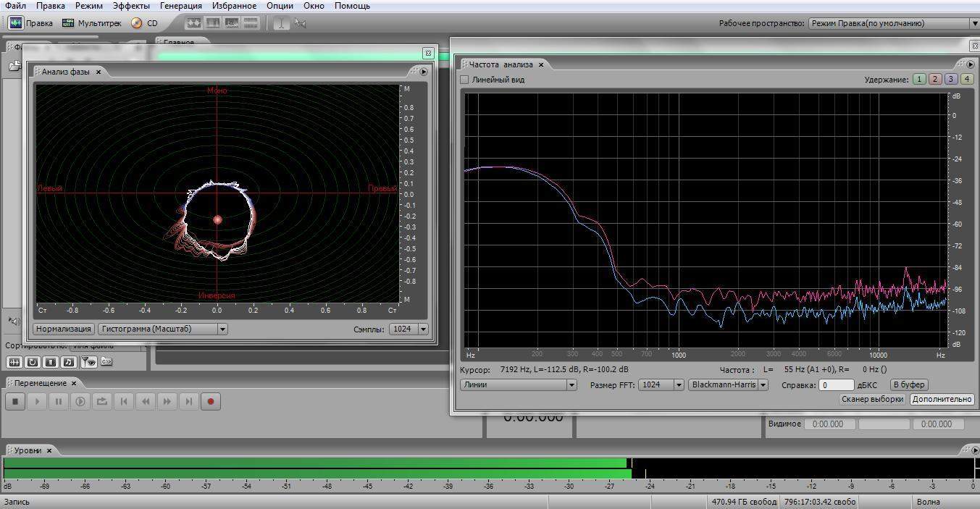980x509 pixels.
Task: Switch to Мультитрек (Multitrack) view
Action: pos(92,23)
